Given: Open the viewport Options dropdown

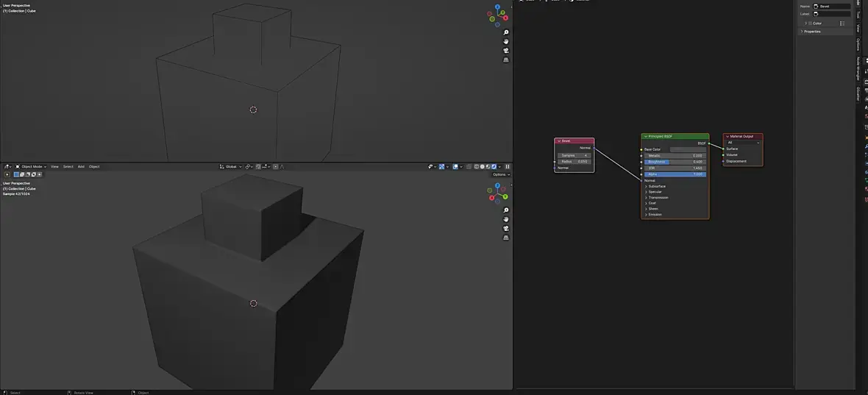Looking at the screenshot, I should [x=501, y=174].
